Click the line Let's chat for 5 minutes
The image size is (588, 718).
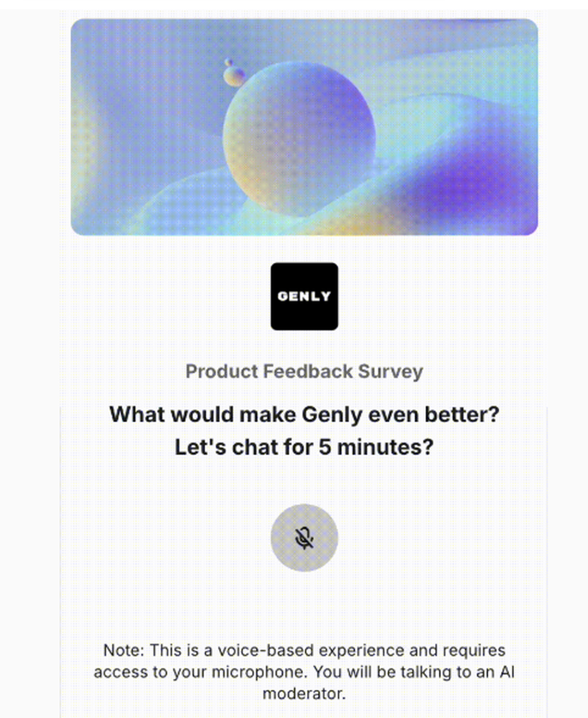304,448
